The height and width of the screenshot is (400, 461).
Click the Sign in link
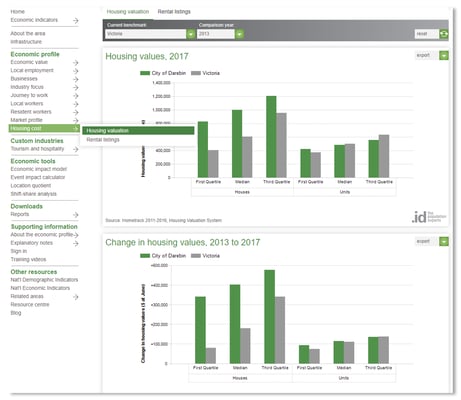coord(19,251)
